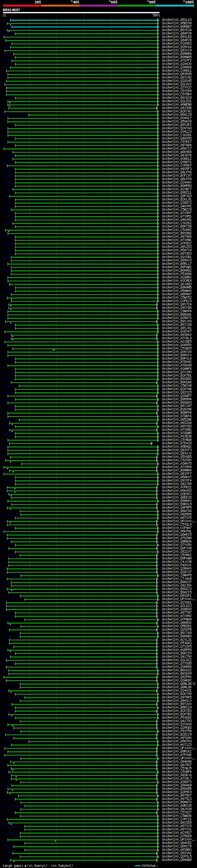Select UniRef100_Q9ARI5 hit

point(177,535)
